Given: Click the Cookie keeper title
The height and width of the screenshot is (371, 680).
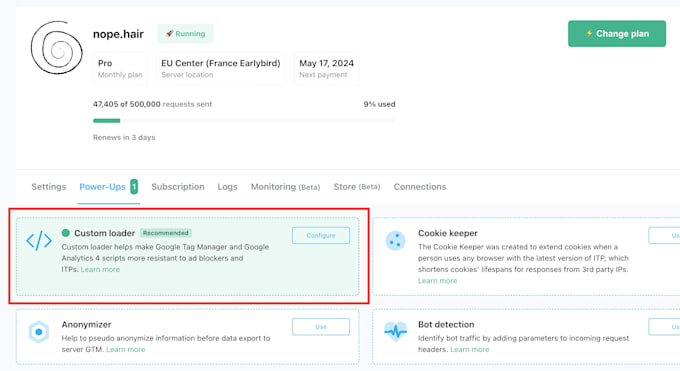Looking at the screenshot, I should pos(448,233).
